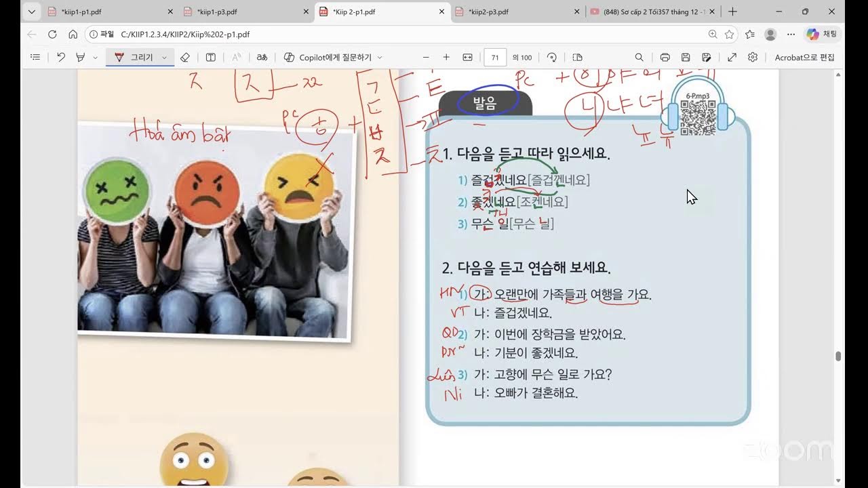Image resolution: width=868 pixels, height=488 pixels.
Task: Zoom out using the minus icon
Action: 426,58
